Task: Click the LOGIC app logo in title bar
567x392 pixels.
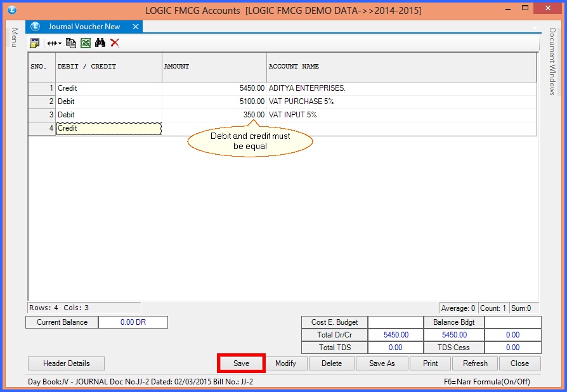Action: (11, 10)
